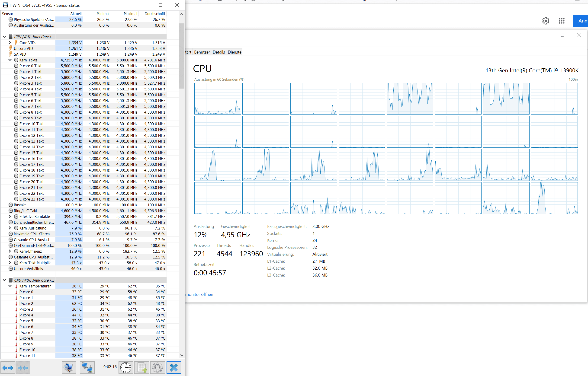Click the Sensor column header
The image size is (588, 376).
[28, 14]
